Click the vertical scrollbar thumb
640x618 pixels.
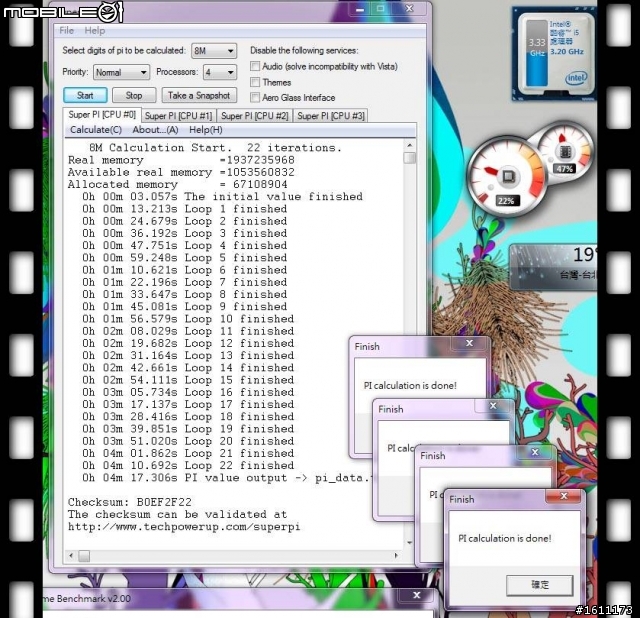409,158
